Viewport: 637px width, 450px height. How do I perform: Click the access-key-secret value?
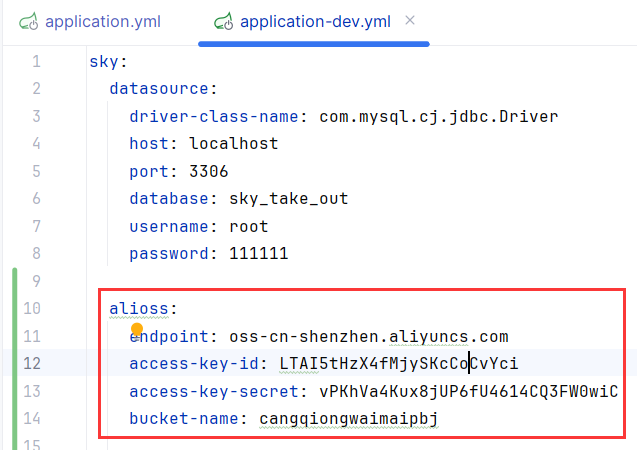(468, 391)
